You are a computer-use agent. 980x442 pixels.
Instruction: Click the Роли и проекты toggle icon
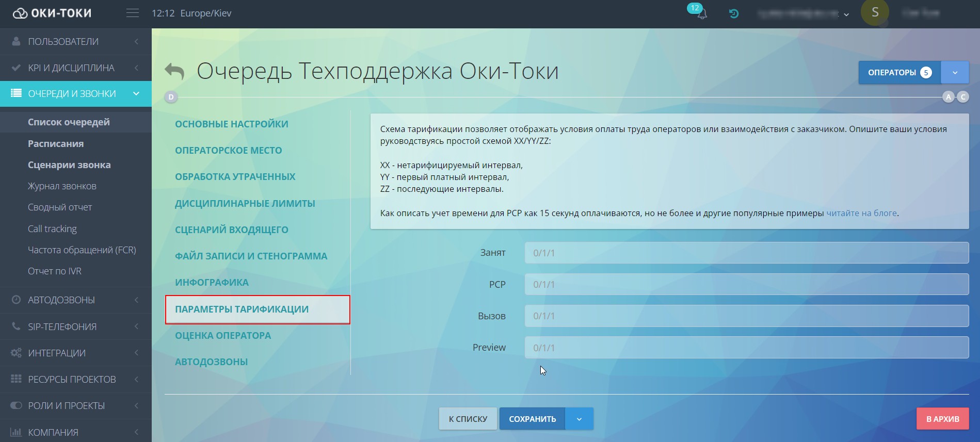[16, 405]
